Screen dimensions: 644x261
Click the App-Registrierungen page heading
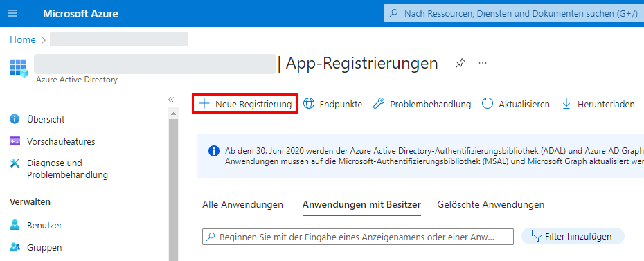click(x=362, y=63)
